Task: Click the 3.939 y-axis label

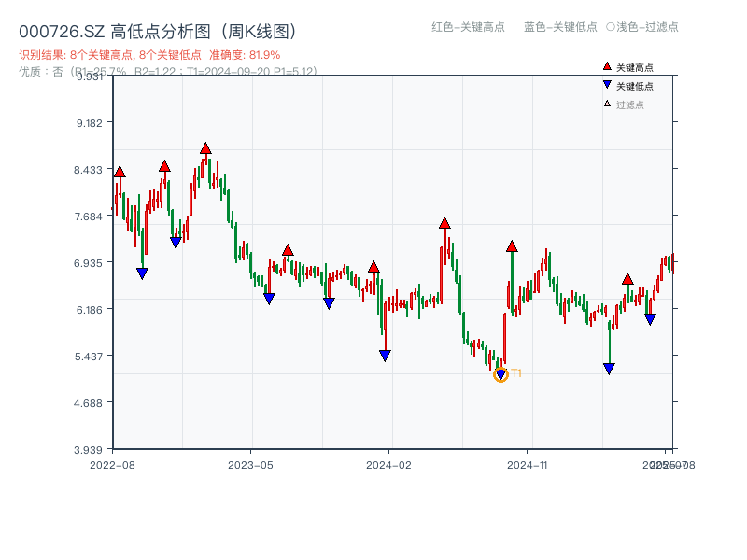Action: [88, 450]
